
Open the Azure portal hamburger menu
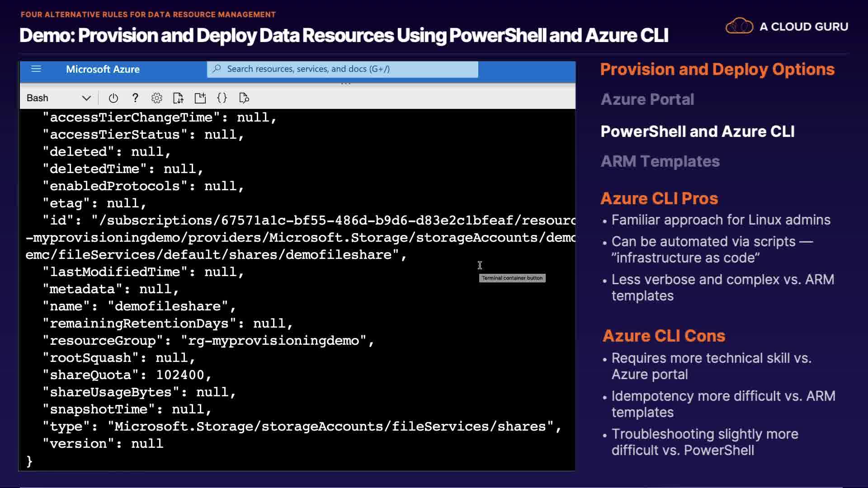tap(36, 69)
